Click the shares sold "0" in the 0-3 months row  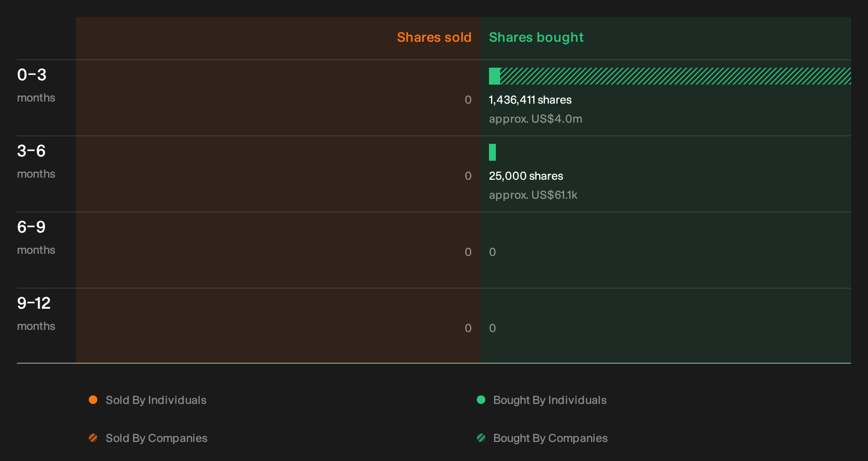pyautogui.click(x=468, y=100)
